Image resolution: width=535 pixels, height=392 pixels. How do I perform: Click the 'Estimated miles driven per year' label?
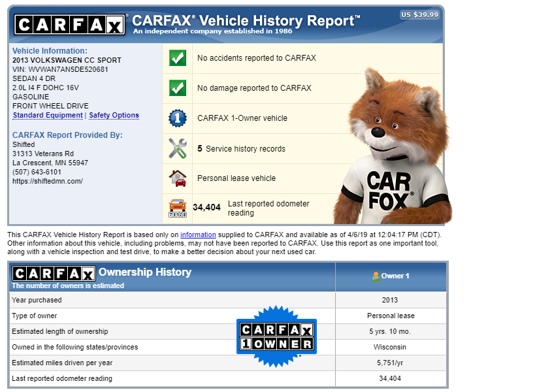point(62,363)
